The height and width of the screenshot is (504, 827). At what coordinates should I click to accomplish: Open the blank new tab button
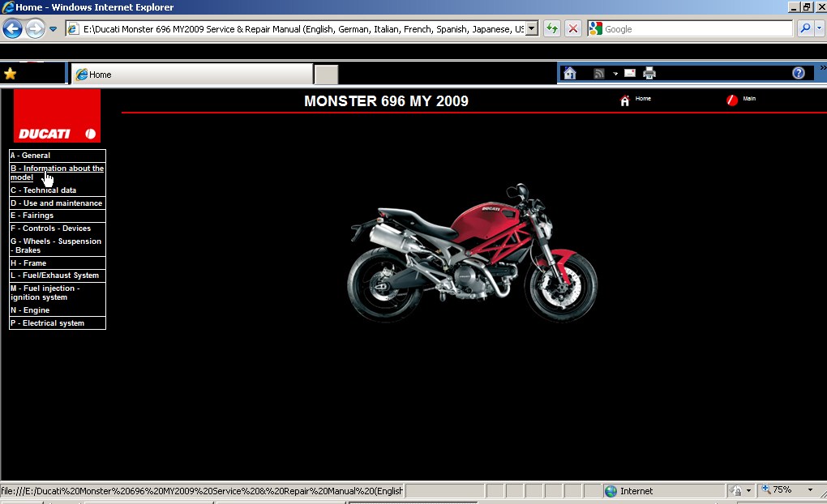326,75
